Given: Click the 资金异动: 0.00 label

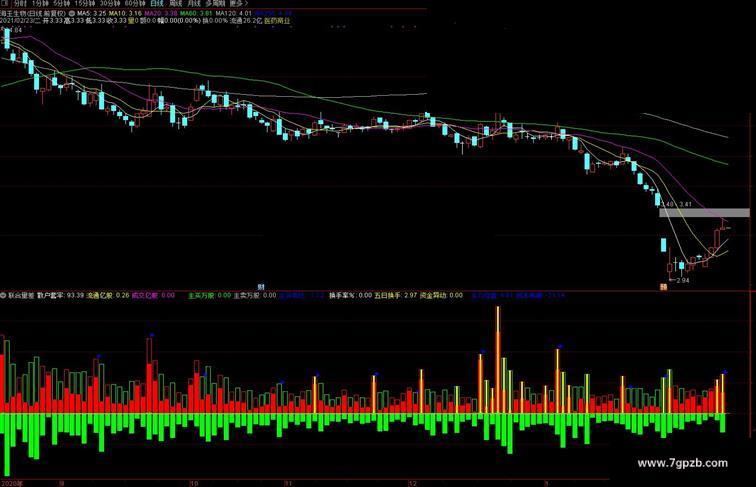Looking at the screenshot, I should click(441, 295).
